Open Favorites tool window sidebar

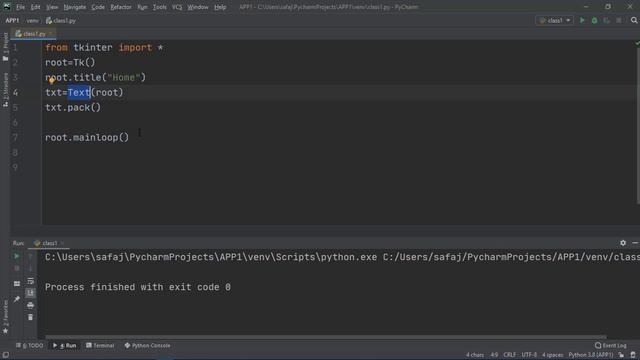click(5, 317)
